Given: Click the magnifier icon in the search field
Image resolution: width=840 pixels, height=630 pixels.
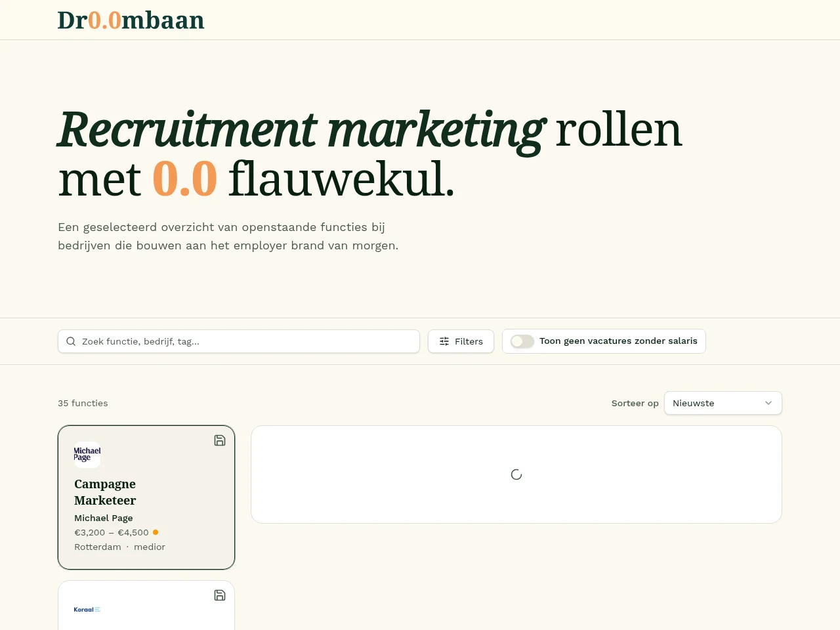Looking at the screenshot, I should [71, 341].
